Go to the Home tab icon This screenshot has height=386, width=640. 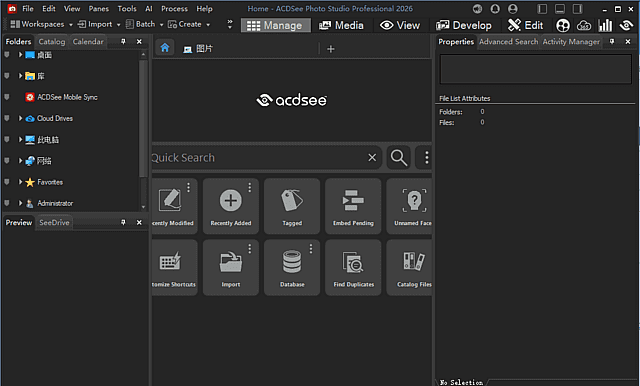[165, 48]
